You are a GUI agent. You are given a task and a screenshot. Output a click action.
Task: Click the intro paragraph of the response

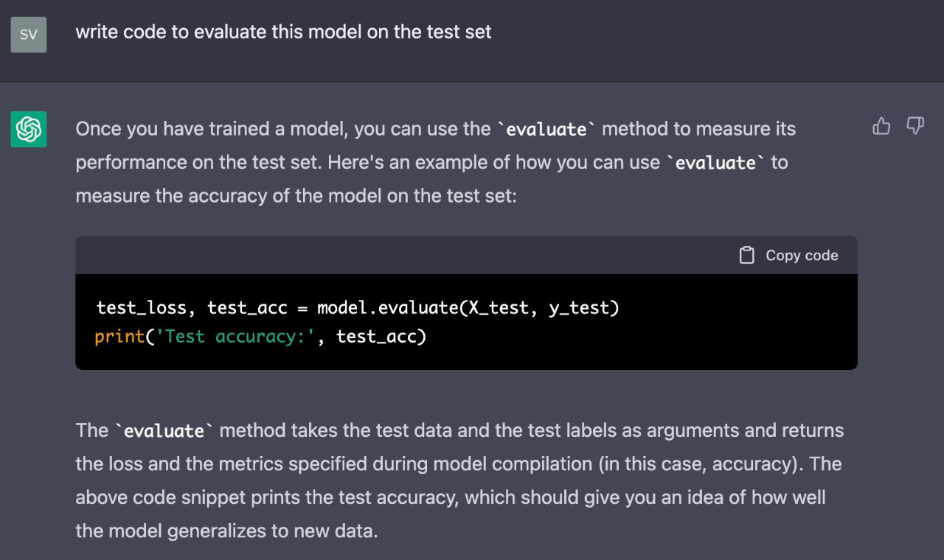point(436,162)
